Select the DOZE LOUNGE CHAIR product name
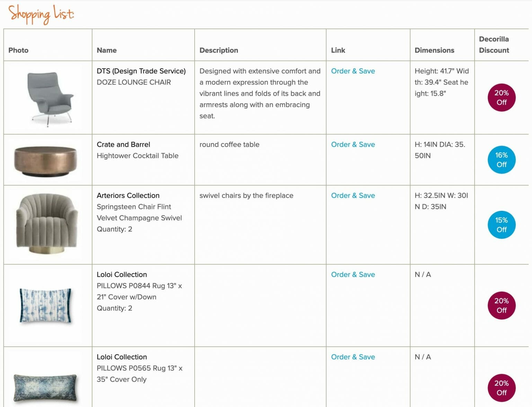Image resolution: width=532 pixels, height=407 pixels. (134, 83)
